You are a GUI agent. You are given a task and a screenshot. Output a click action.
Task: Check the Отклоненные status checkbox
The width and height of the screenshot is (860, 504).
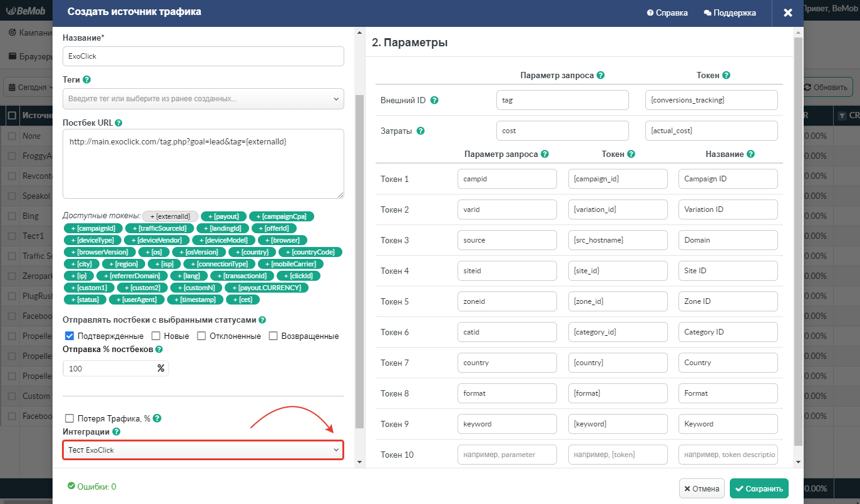[202, 336]
